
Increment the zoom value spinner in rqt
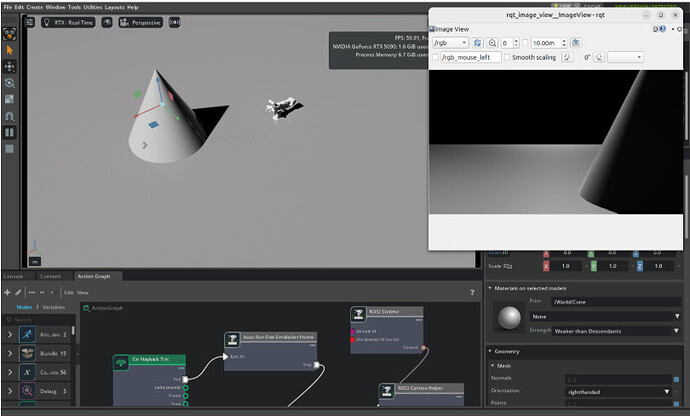click(x=516, y=40)
